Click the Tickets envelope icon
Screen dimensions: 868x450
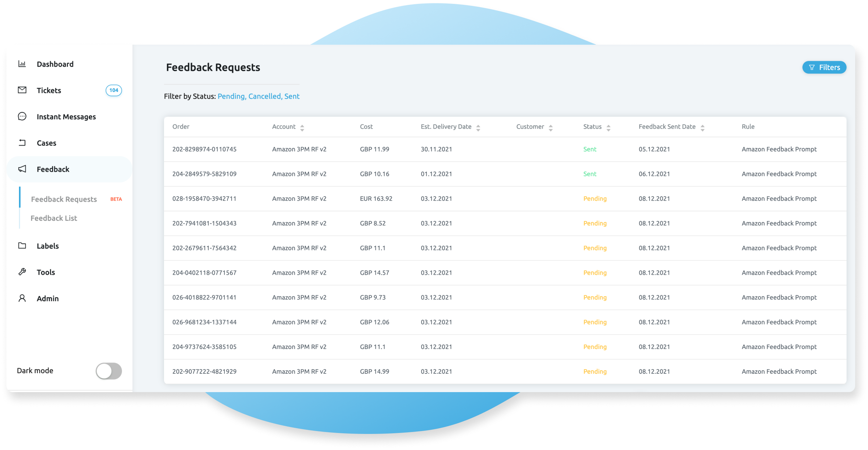coord(22,90)
